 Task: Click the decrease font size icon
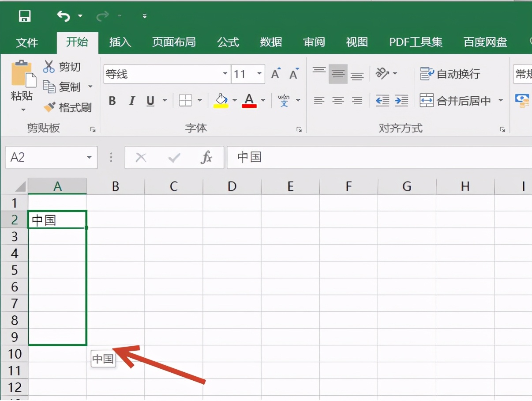(x=294, y=74)
